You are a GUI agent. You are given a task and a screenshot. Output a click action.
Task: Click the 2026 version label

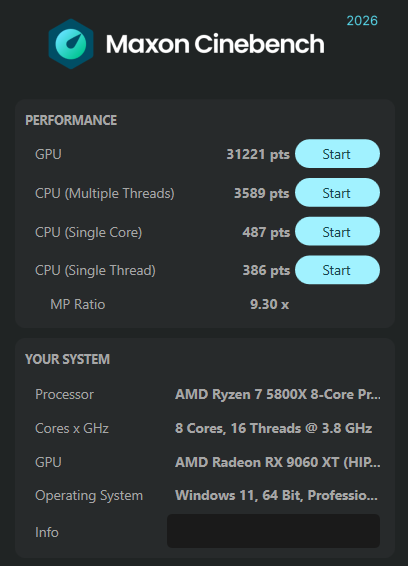(x=362, y=21)
